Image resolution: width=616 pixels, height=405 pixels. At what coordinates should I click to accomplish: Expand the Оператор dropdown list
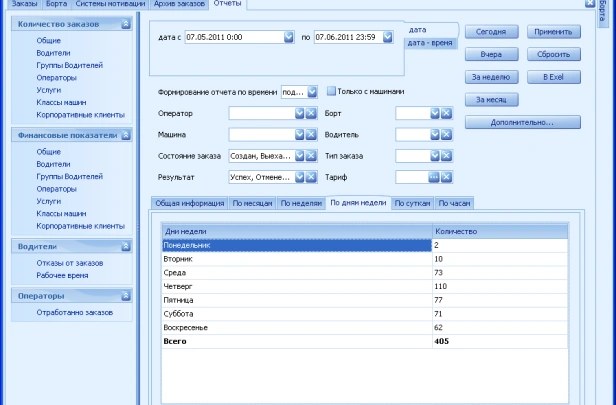(x=299, y=114)
